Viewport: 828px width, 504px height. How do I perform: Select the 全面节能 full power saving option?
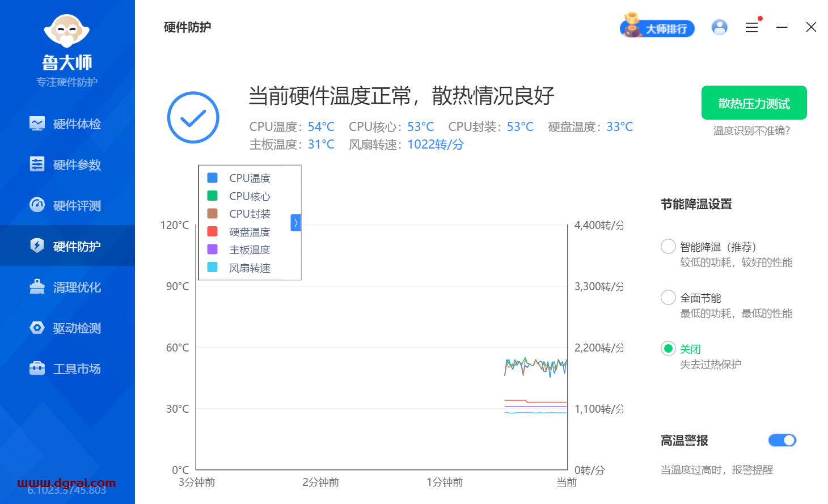click(x=668, y=297)
